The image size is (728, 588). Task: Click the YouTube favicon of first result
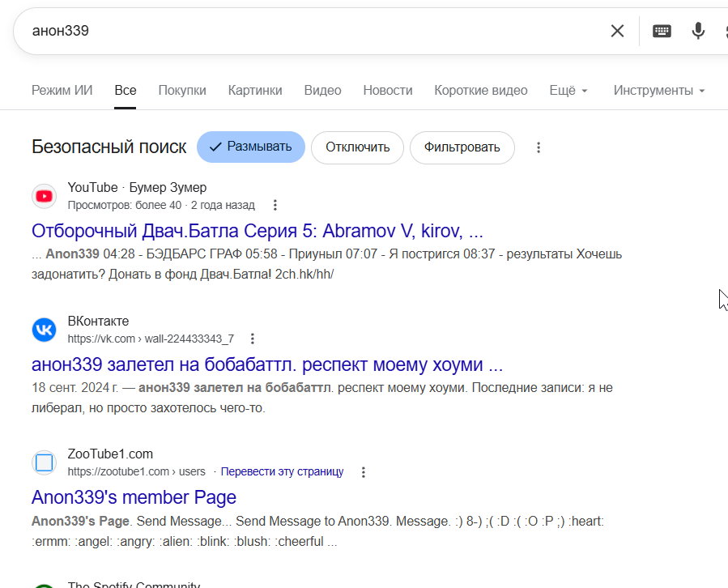coord(44,197)
